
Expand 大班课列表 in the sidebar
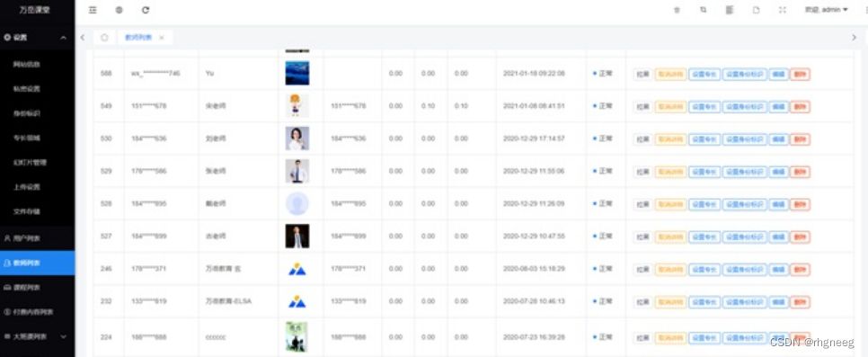[37, 336]
